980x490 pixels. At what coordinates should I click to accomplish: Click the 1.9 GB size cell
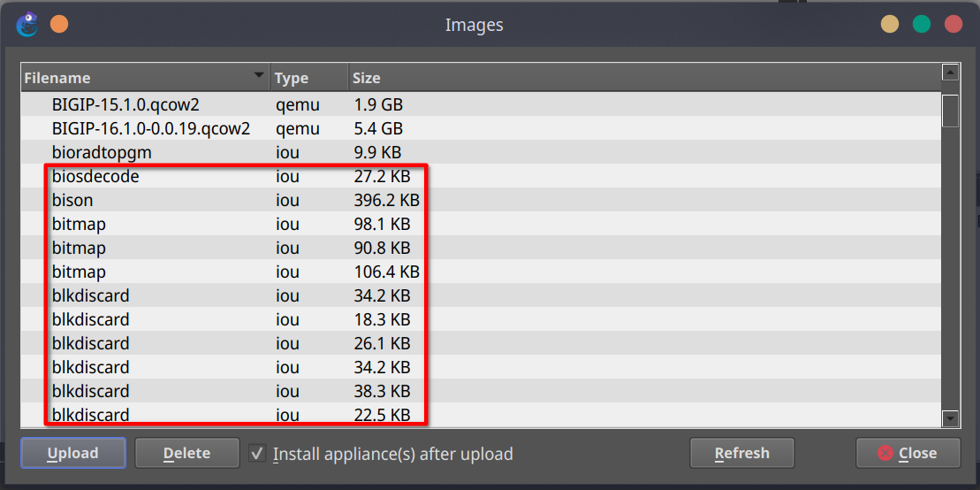click(x=377, y=104)
